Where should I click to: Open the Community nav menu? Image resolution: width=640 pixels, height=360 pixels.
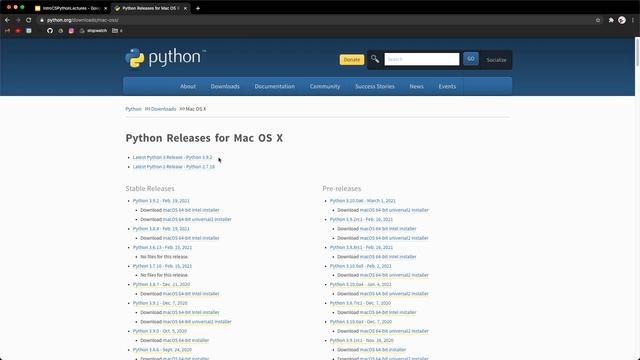click(325, 87)
